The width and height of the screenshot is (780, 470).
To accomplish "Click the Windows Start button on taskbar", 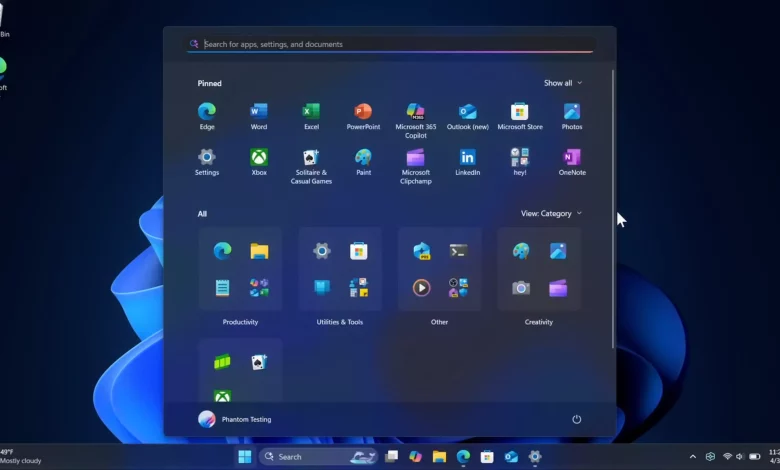I will (245, 457).
